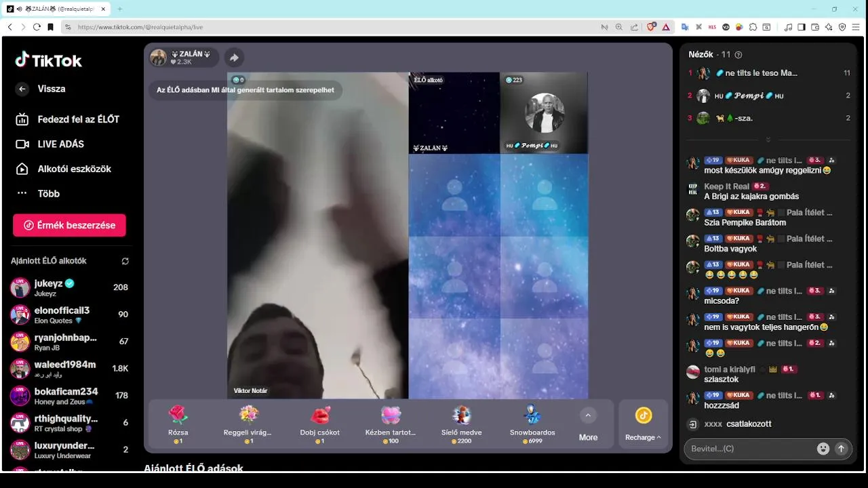Expand More gifts

tap(588, 425)
